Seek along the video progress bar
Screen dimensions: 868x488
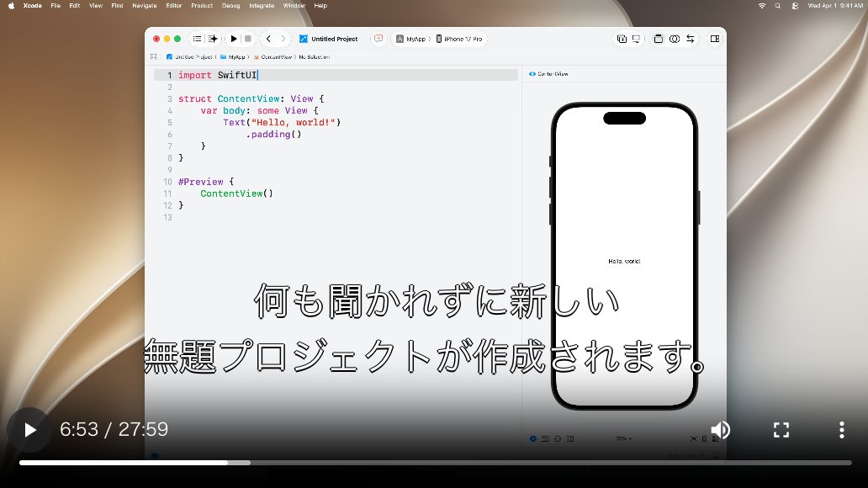coord(435,463)
